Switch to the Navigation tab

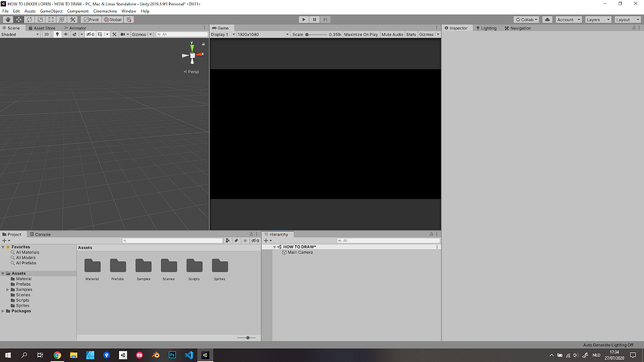click(x=518, y=28)
